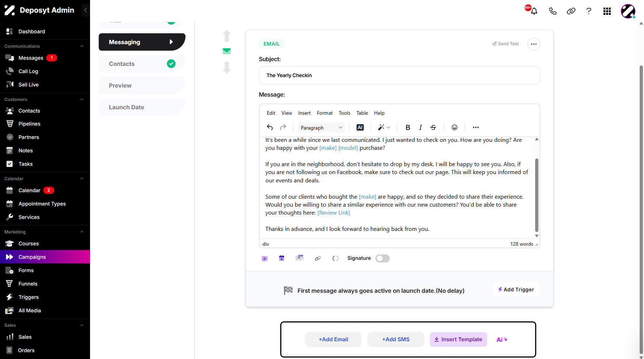
Task: Open emoji picker in editor
Action: click(x=455, y=127)
